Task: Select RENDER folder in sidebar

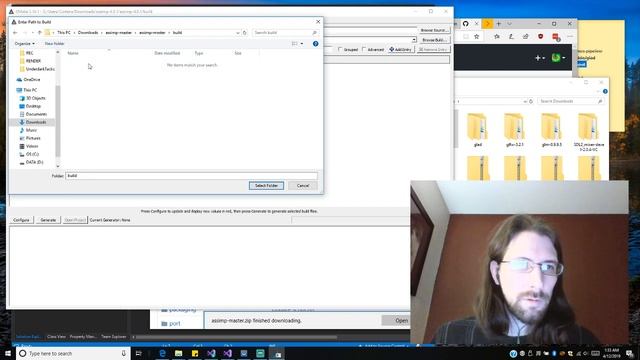Action: click(33, 61)
